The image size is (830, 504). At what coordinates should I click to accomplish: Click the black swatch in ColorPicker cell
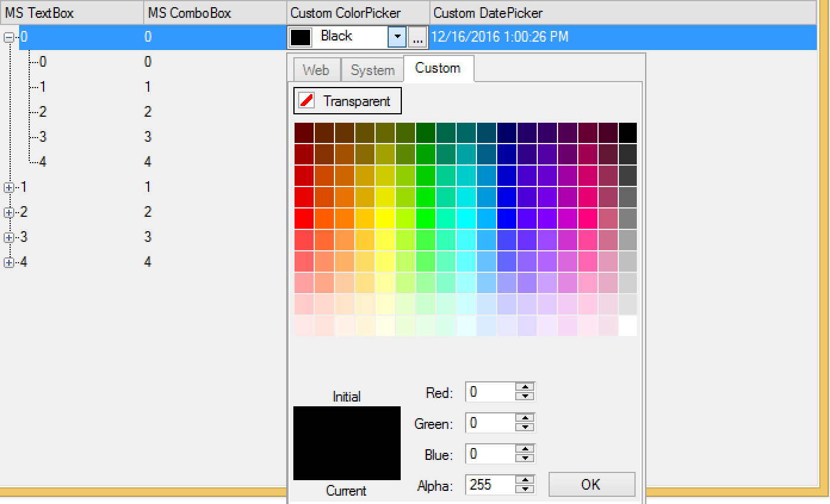[301, 38]
